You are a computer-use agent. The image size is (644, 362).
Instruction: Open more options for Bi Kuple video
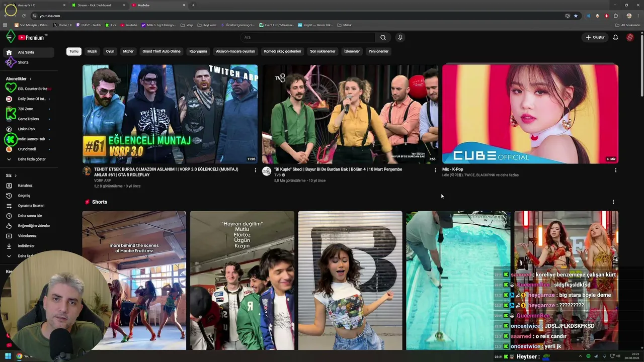click(435, 170)
